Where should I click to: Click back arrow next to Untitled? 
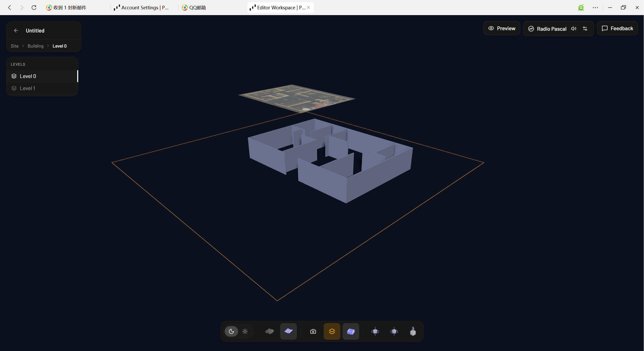(x=16, y=30)
